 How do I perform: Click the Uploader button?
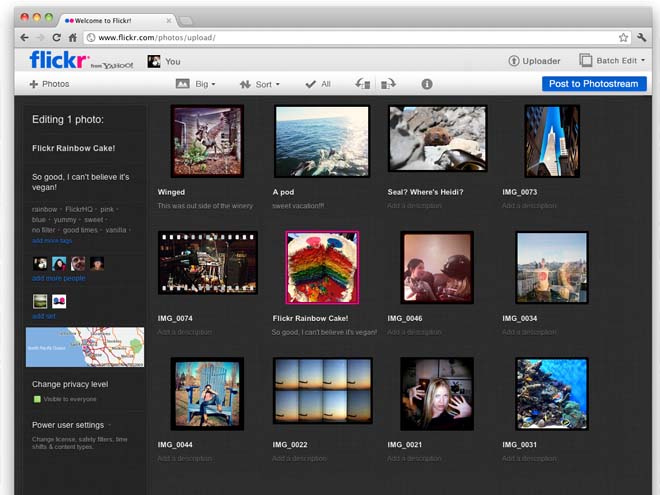[x=534, y=61]
